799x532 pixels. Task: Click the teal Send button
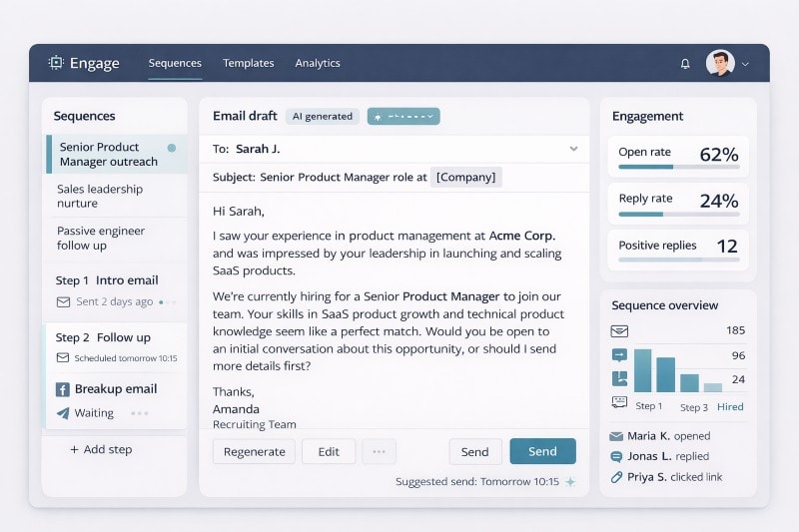pyautogui.click(x=542, y=451)
